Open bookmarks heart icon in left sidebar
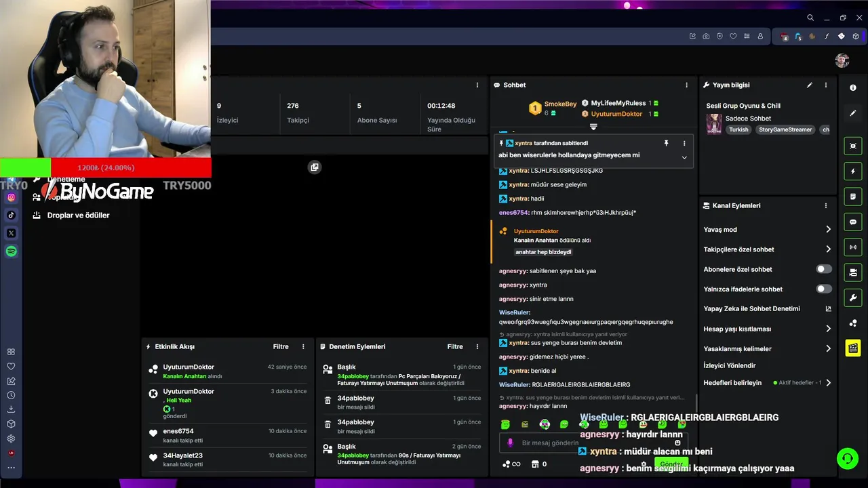This screenshot has height=488, width=868. coord(11,367)
